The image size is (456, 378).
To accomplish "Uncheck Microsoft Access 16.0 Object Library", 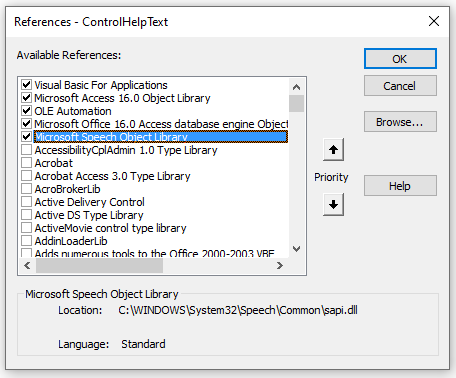I will click(26, 98).
